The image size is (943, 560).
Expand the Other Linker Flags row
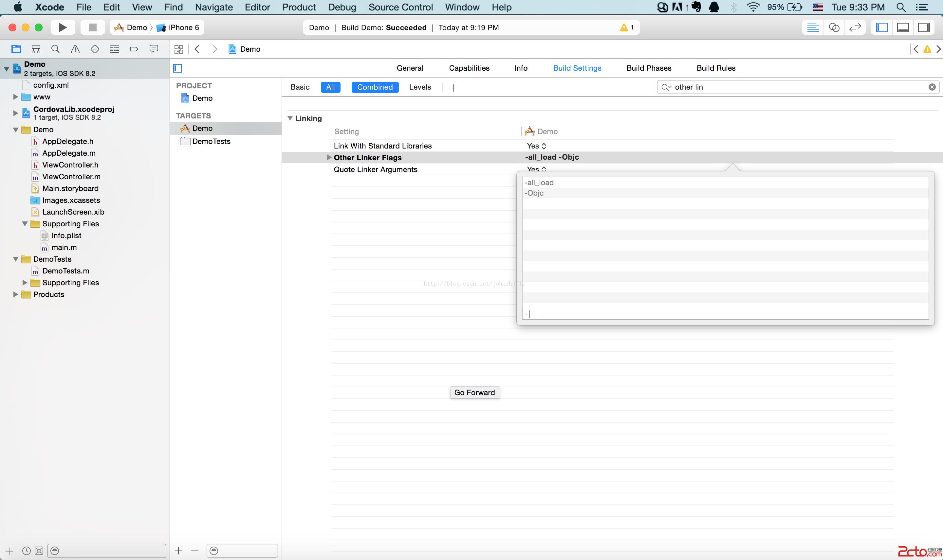[329, 157]
